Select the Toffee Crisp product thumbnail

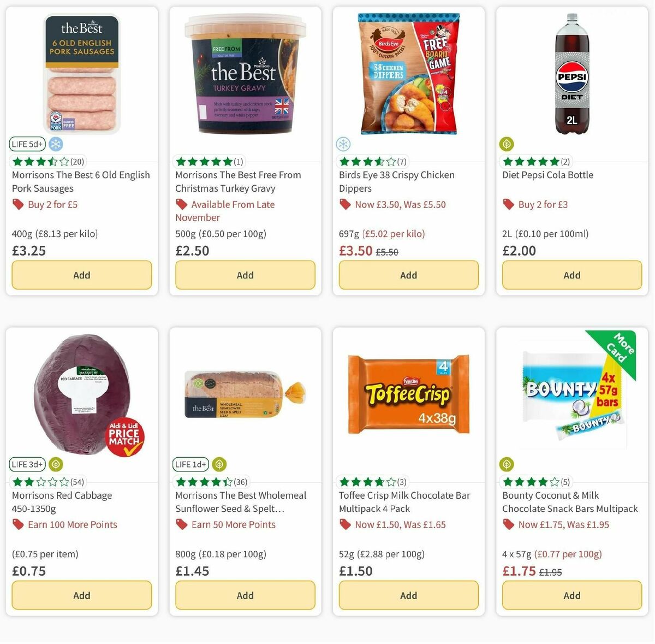pos(408,395)
